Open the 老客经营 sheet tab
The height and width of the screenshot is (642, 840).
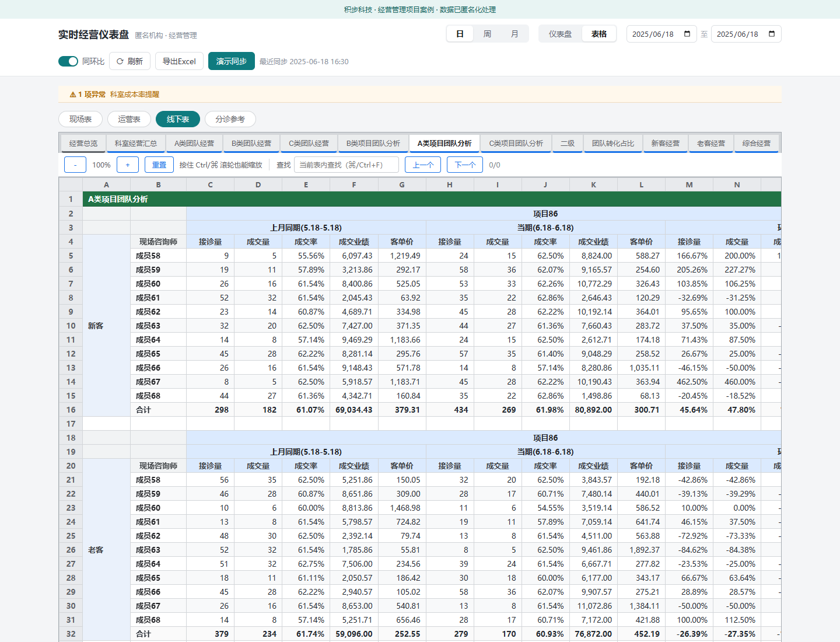coord(711,144)
